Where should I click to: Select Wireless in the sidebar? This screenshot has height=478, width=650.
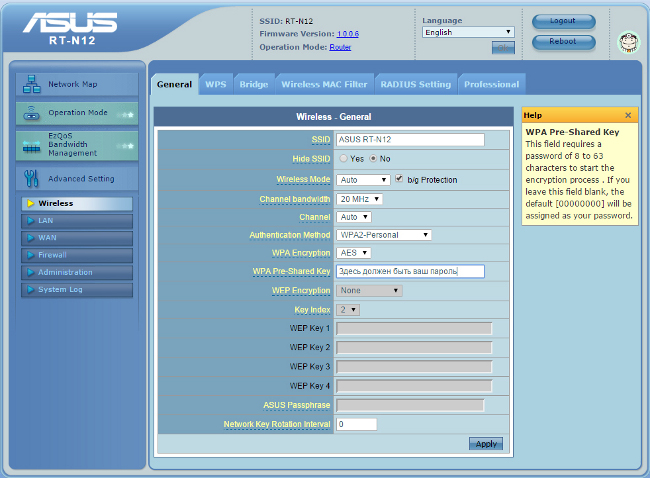pyautogui.click(x=77, y=204)
